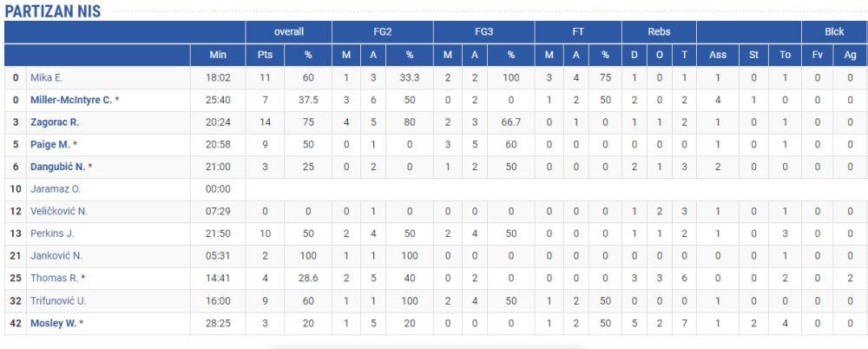Click Thomas R. player name

55,279
